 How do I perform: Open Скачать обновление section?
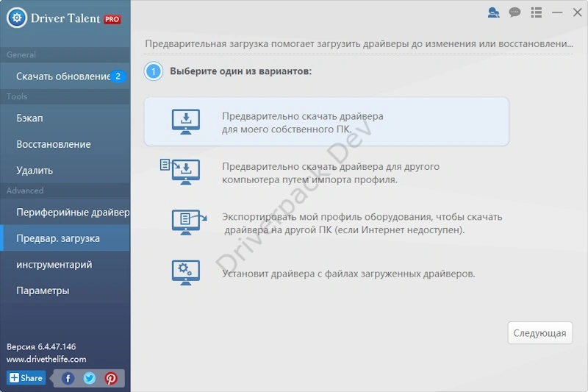[65, 76]
